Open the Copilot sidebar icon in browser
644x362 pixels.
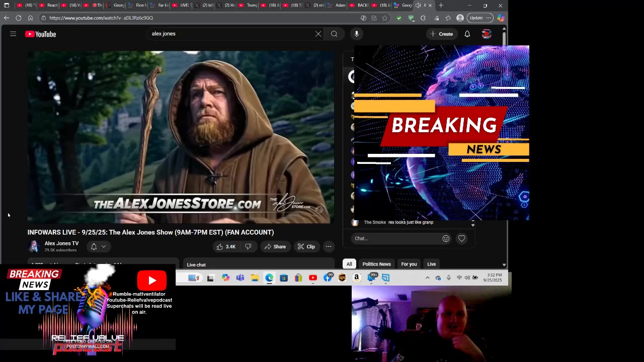pos(501,18)
